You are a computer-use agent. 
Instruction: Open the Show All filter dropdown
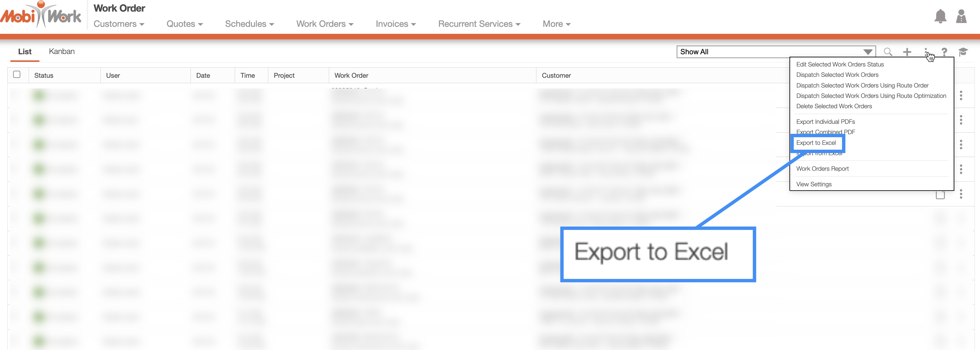(776, 52)
